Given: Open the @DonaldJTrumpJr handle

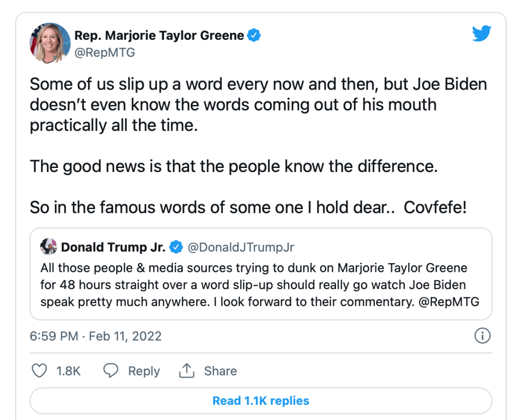Looking at the screenshot, I should (x=241, y=248).
